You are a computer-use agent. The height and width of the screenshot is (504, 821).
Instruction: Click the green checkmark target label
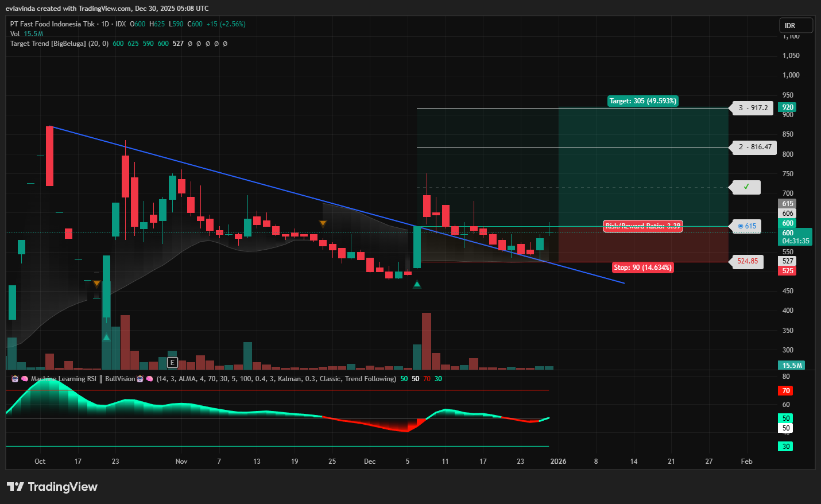pyautogui.click(x=746, y=187)
